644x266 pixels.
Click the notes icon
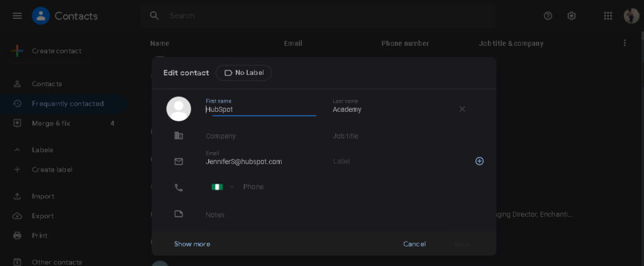179,214
